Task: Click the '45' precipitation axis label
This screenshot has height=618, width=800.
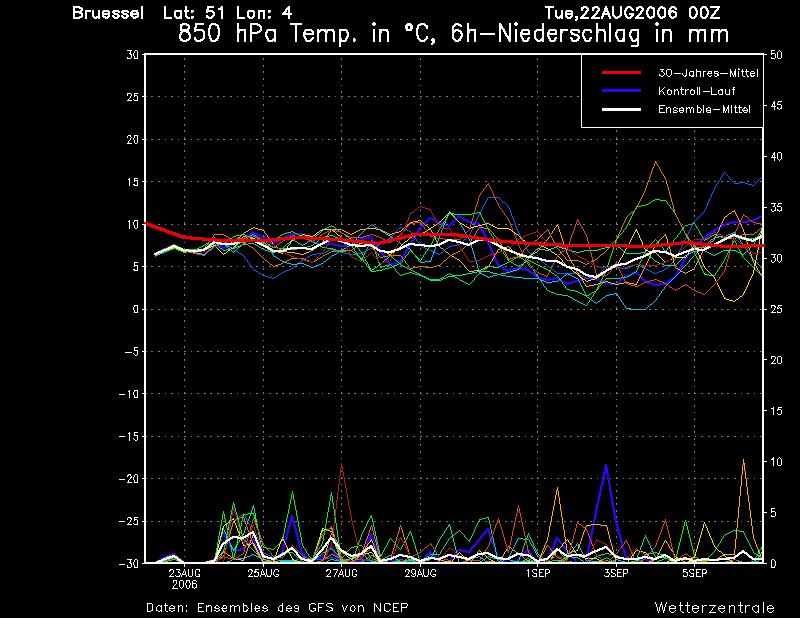Action: coord(776,106)
